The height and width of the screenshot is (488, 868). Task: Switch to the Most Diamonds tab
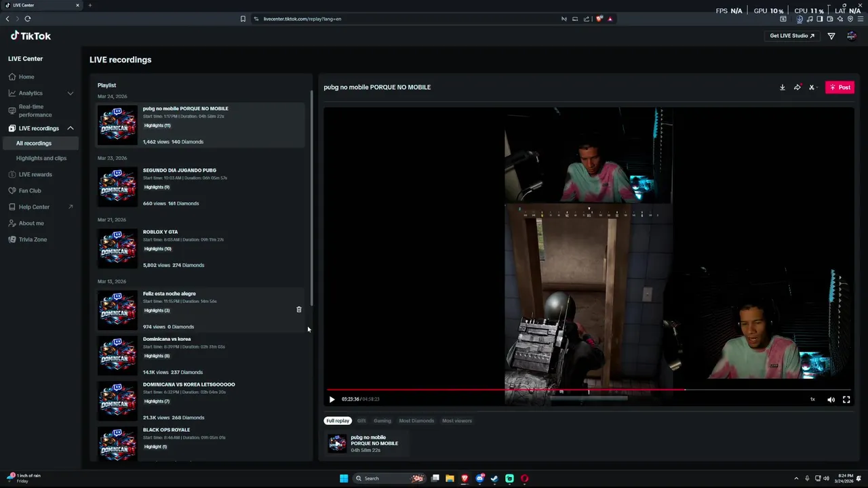pos(416,421)
